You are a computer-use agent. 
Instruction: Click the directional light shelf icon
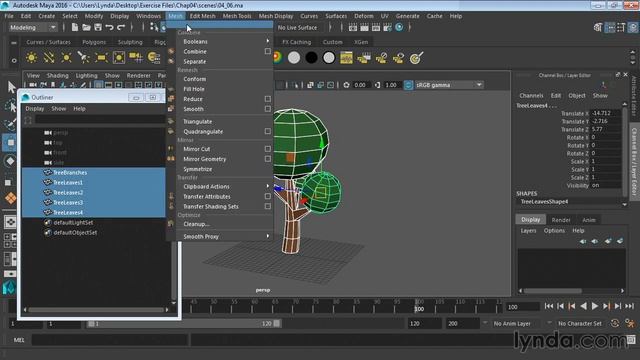49,58
